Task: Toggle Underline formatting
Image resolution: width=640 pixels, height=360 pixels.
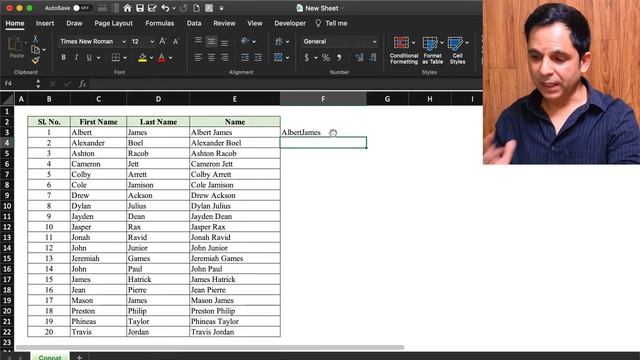Action: coord(89,58)
